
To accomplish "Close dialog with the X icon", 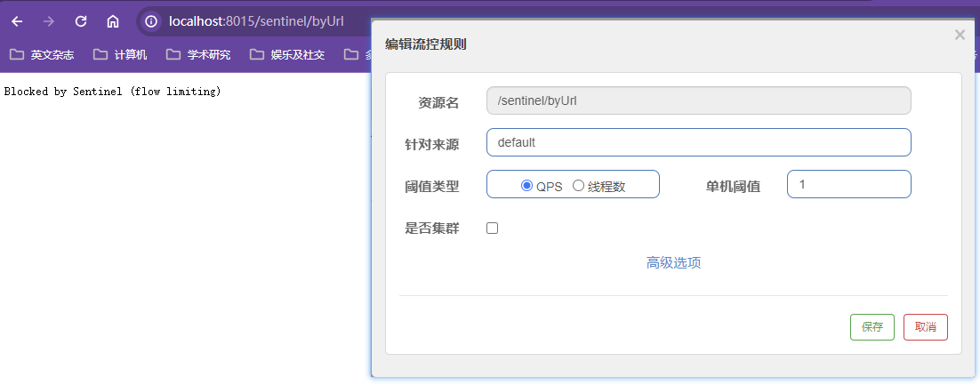I will tap(960, 35).
